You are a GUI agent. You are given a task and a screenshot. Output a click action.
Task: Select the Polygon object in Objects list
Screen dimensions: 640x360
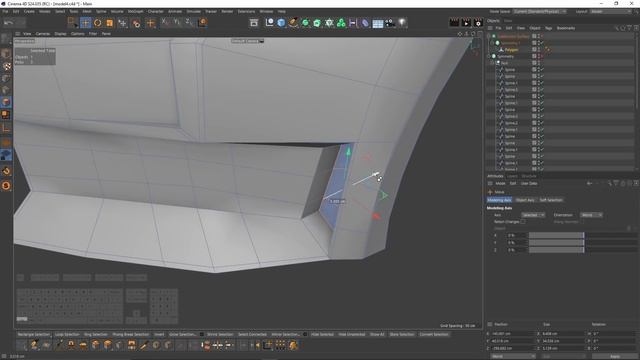pyautogui.click(x=511, y=50)
